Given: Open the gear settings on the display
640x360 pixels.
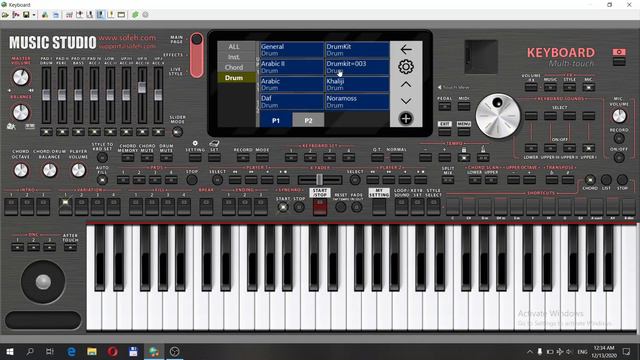Looking at the screenshot, I should coord(406,67).
